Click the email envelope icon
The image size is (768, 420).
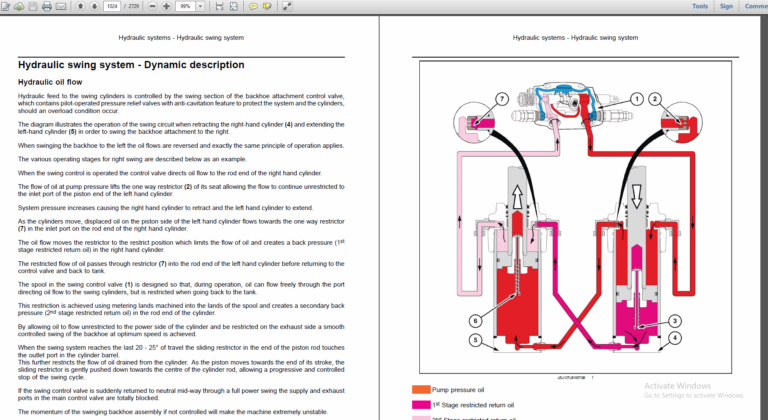(x=61, y=6)
